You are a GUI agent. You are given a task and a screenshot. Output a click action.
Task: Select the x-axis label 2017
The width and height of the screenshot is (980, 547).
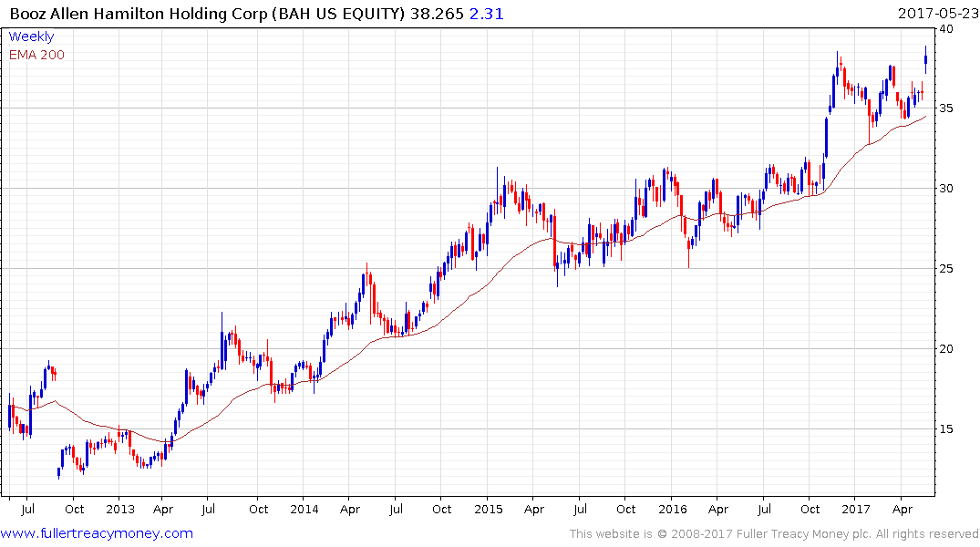(x=856, y=509)
